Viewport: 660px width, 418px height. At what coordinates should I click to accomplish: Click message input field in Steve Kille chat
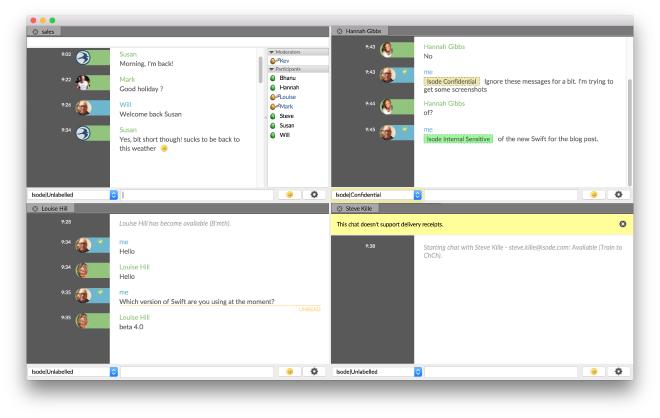(x=502, y=371)
